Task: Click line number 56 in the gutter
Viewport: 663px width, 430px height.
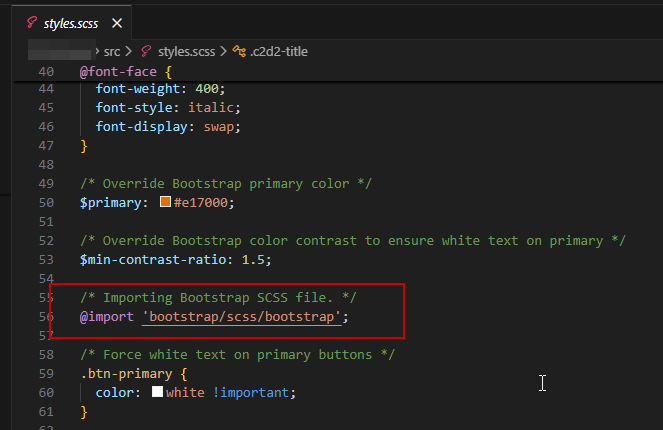Action: (x=44, y=317)
